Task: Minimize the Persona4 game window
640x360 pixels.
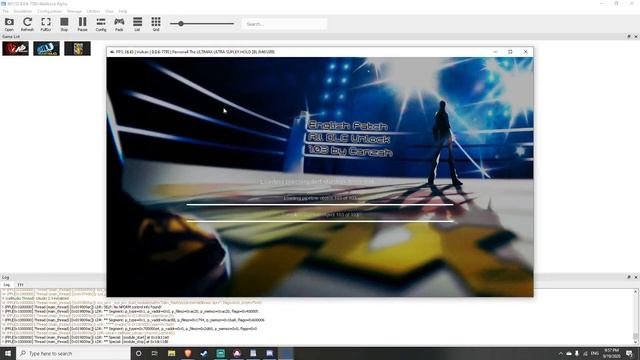Action: point(495,52)
